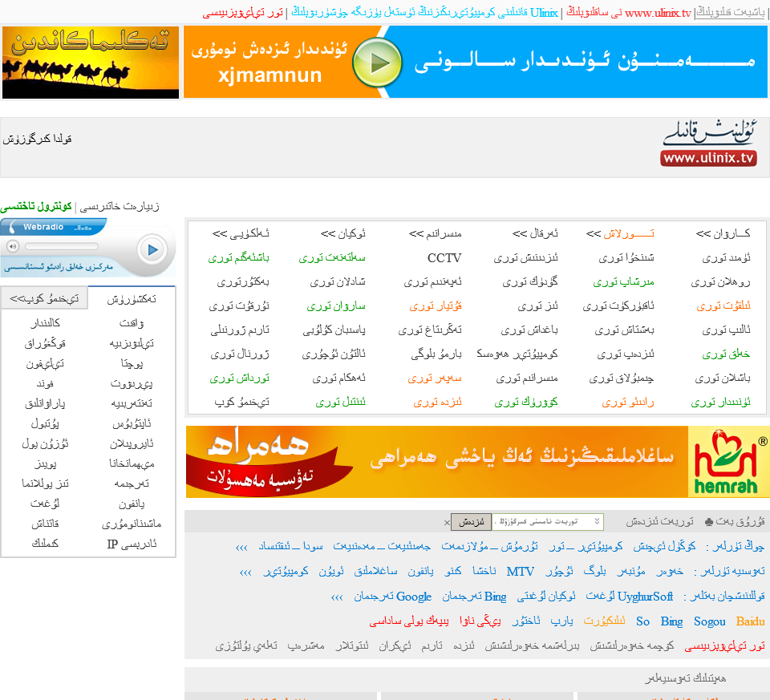This screenshot has height=700, width=770.
Task: Open the تېلېفون lookup tool
Action: (45, 364)
